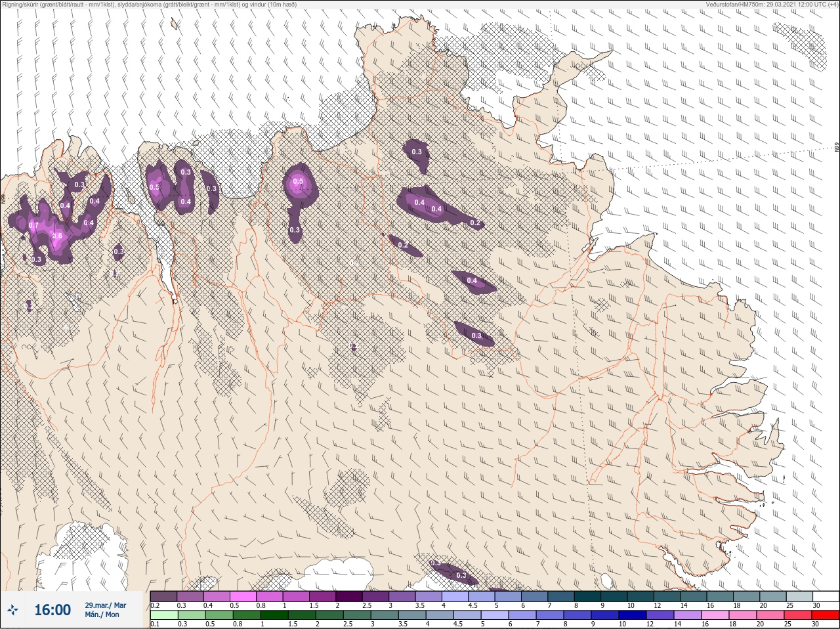Screen dimensions: 840x629
Task: Pick the darkest green swatch starting at 1, bottom legend row
Action: [x=274, y=616]
